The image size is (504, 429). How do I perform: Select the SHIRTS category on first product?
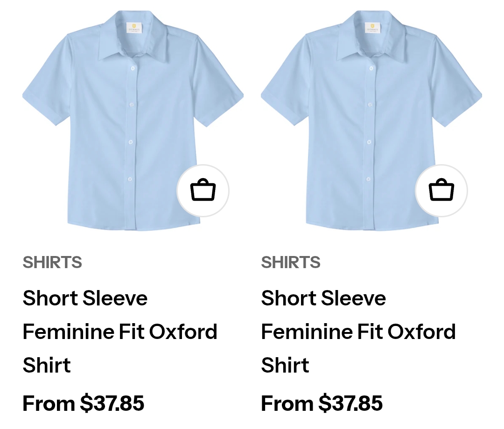[52, 263]
